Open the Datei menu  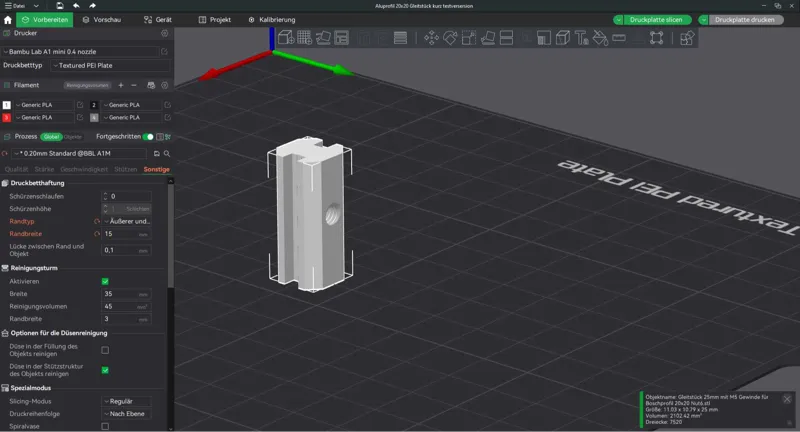[x=15, y=6]
